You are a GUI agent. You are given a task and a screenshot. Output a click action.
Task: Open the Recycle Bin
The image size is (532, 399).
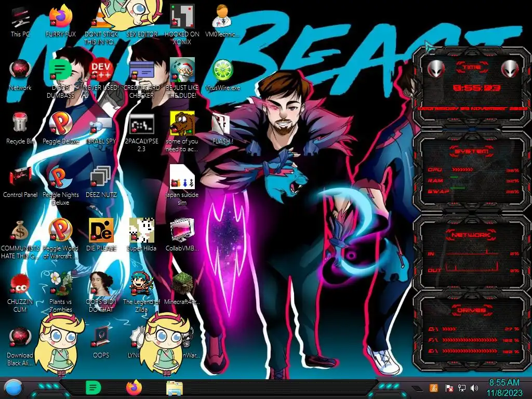(20, 128)
